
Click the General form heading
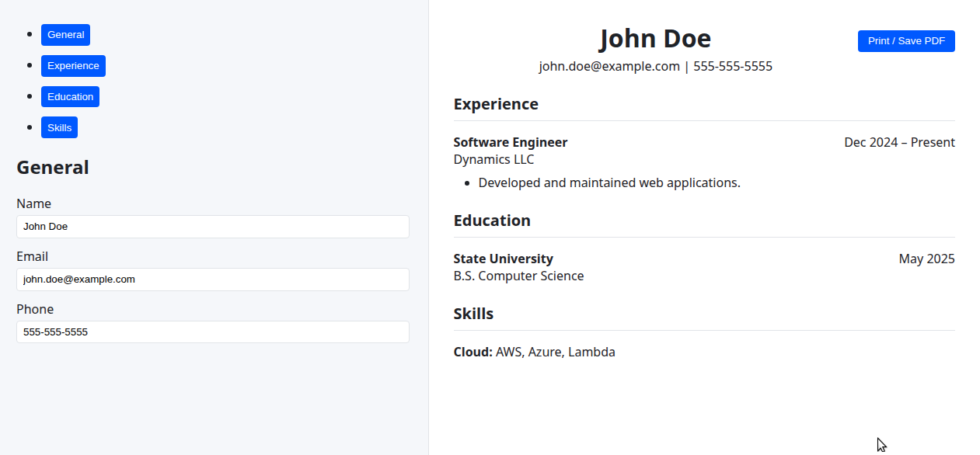[53, 168]
